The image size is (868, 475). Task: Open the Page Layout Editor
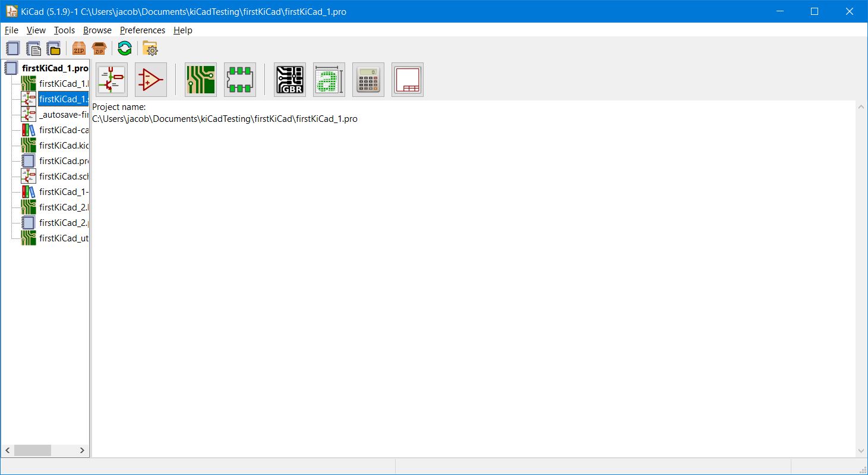pyautogui.click(x=408, y=80)
